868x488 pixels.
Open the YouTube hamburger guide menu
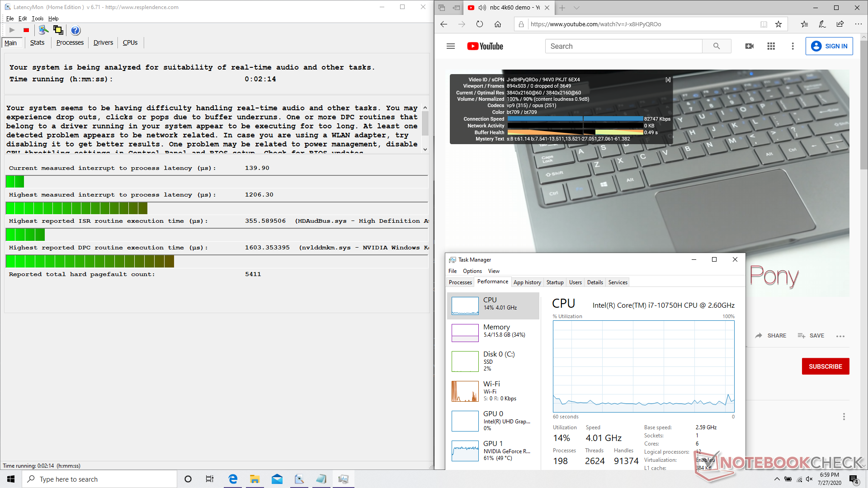tap(450, 46)
